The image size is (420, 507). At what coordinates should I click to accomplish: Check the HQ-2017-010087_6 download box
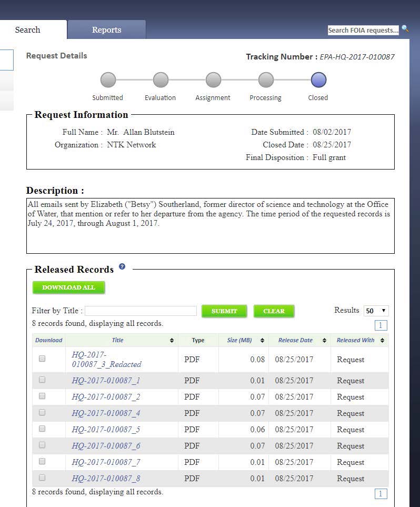click(42, 445)
